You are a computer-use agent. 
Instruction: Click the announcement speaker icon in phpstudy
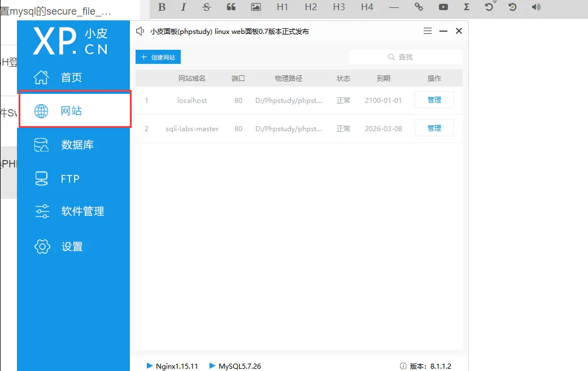pyautogui.click(x=140, y=31)
